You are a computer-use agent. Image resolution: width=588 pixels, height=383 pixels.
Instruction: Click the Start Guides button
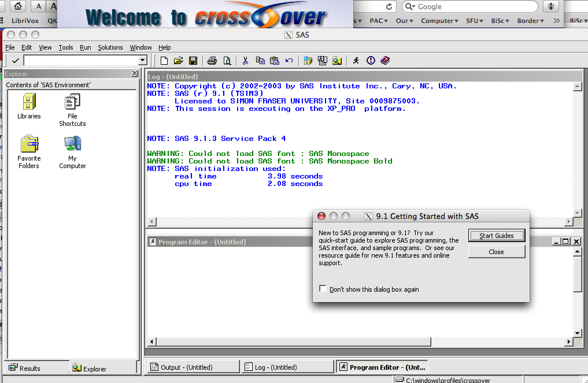point(496,236)
